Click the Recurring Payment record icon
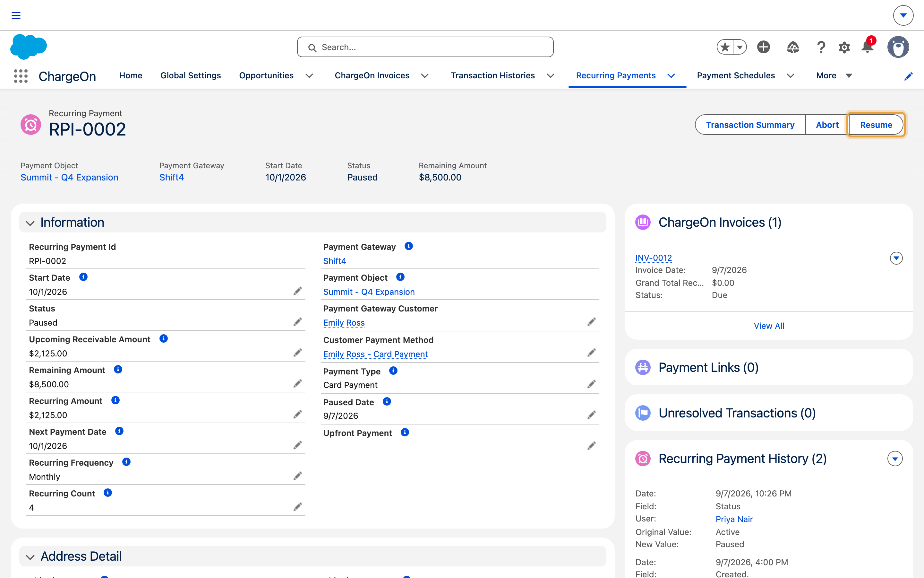The image size is (924, 578). tap(30, 125)
